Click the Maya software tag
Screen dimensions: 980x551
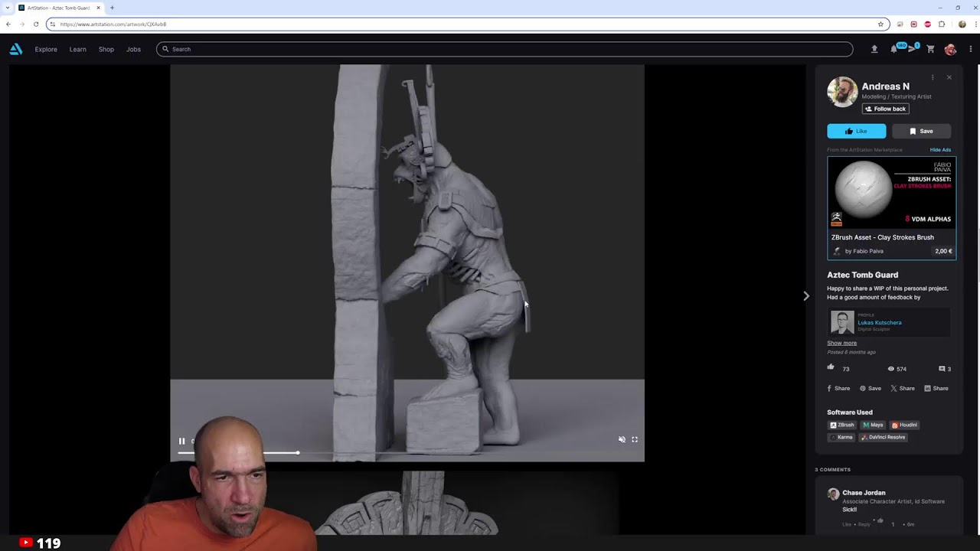pos(873,425)
